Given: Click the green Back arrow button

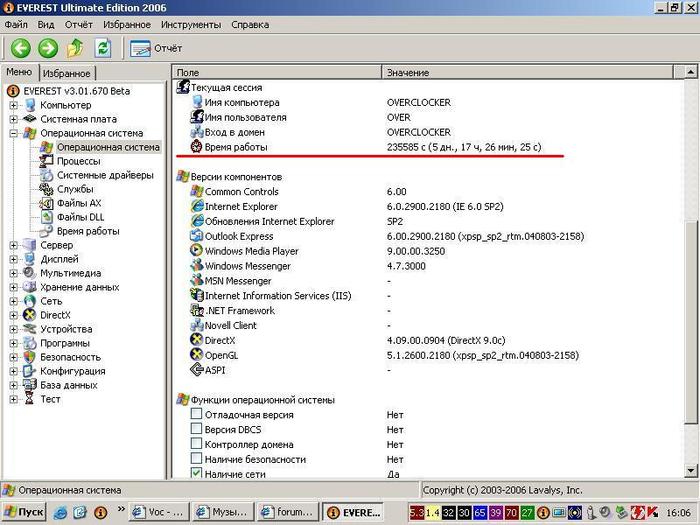Looking at the screenshot, I should coord(21,48).
